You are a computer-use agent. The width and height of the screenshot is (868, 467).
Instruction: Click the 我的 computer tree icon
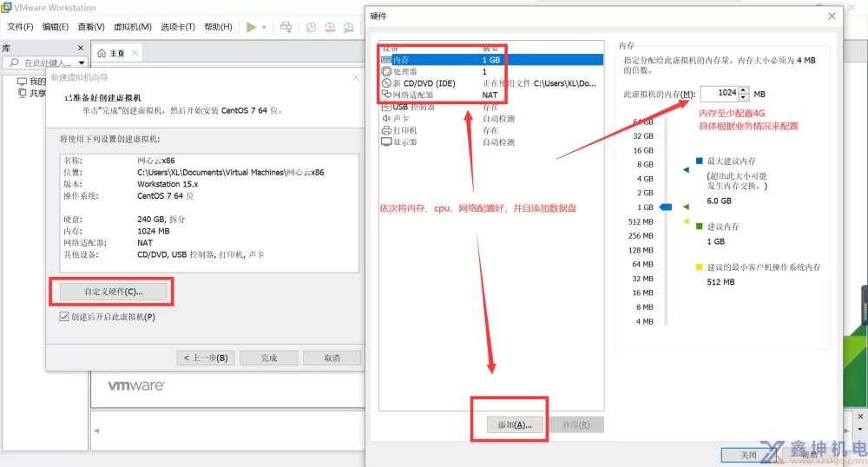(23, 82)
